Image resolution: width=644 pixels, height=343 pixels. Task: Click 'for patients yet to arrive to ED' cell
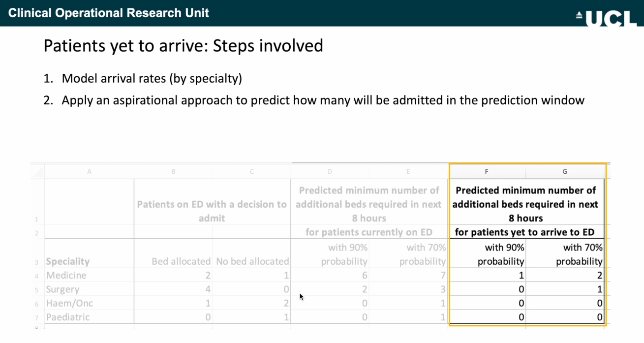click(x=524, y=232)
